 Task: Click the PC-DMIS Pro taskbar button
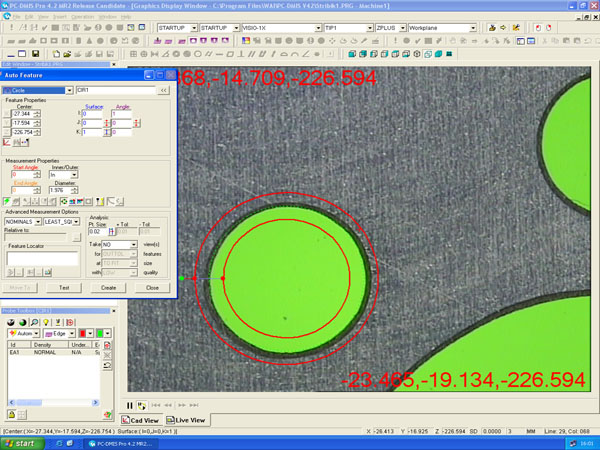click(122, 444)
